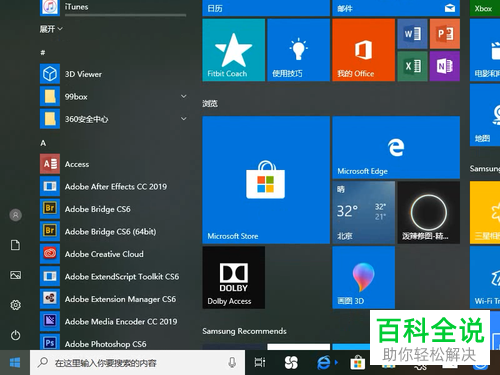Image resolution: width=500 pixels, height=375 pixels.
Task: Open the 地图 maps tile
Action: click(485, 115)
